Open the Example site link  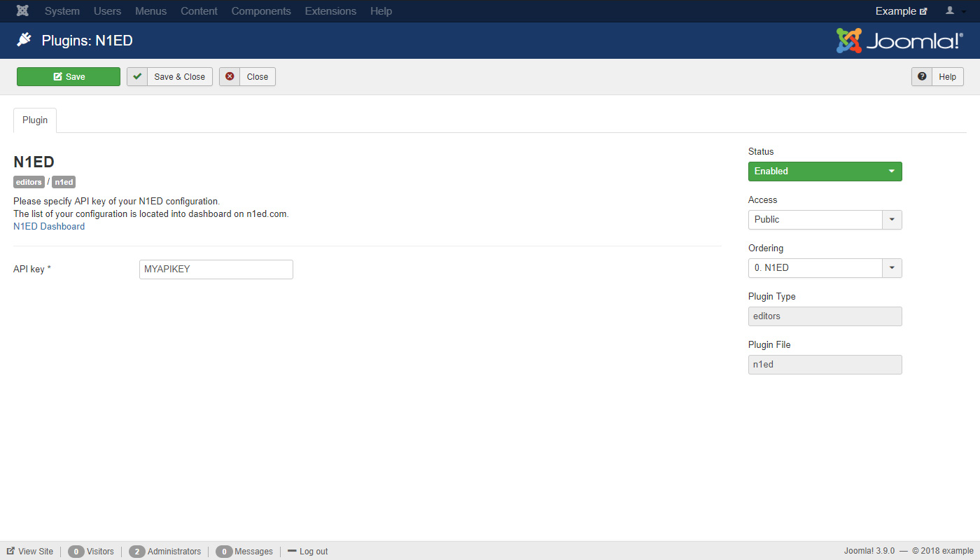[x=901, y=11]
